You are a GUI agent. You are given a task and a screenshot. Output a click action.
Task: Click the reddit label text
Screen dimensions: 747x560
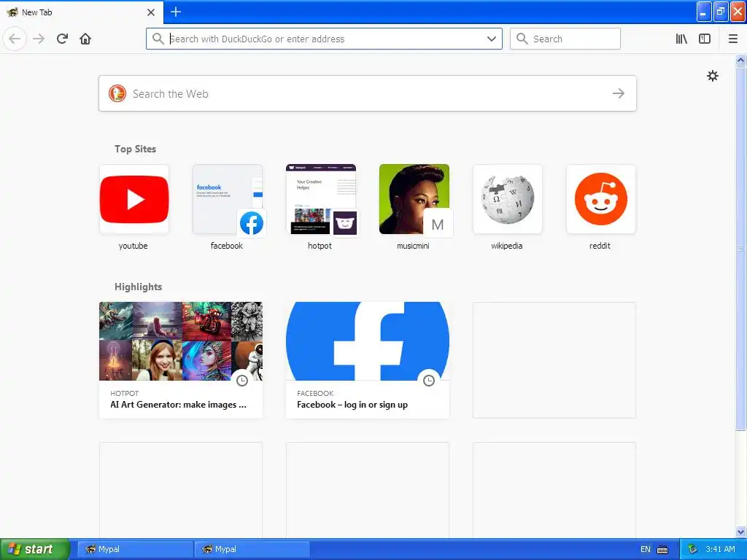click(x=600, y=246)
